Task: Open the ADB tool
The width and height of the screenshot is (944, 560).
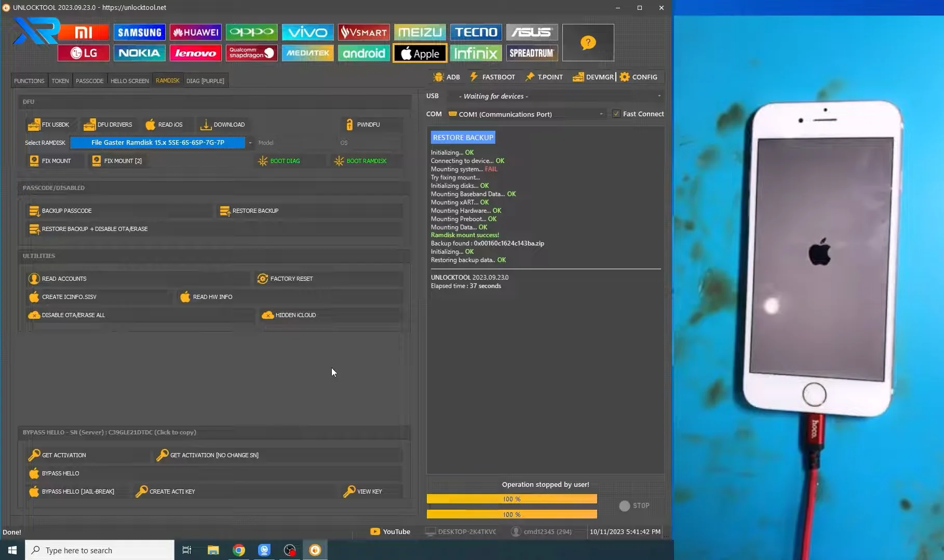Action: [447, 77]
